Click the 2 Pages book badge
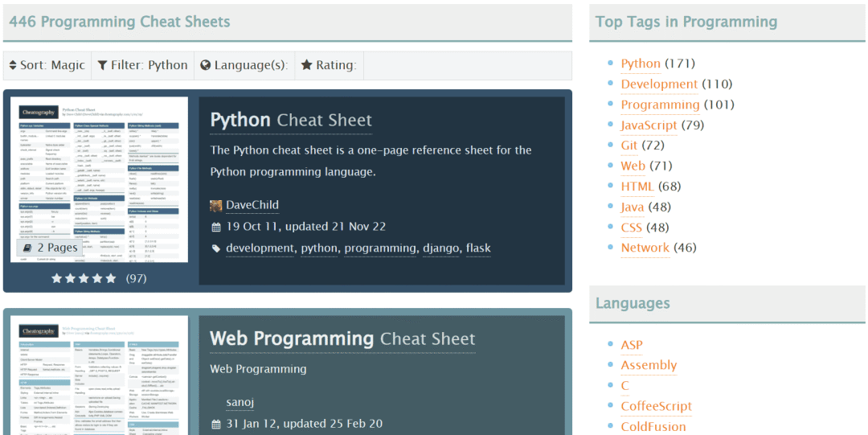Viewport: 868px width, 435px height. coord(51,248)
